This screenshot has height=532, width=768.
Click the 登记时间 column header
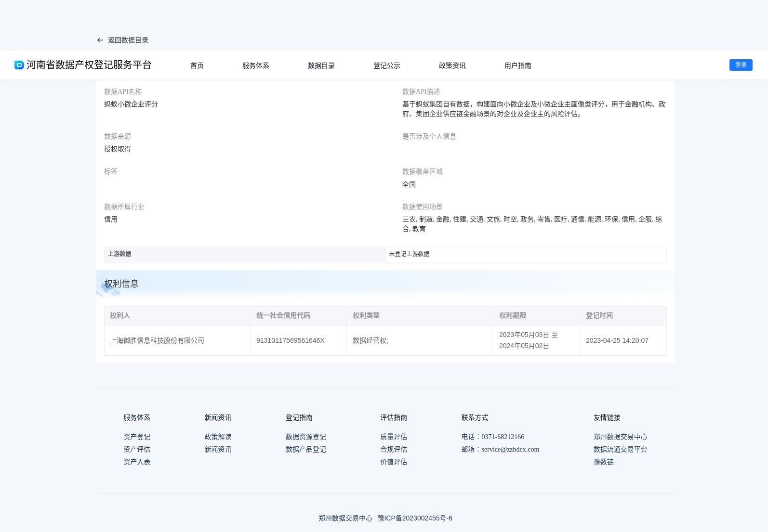pyautogui.click(x=623, y=316)
